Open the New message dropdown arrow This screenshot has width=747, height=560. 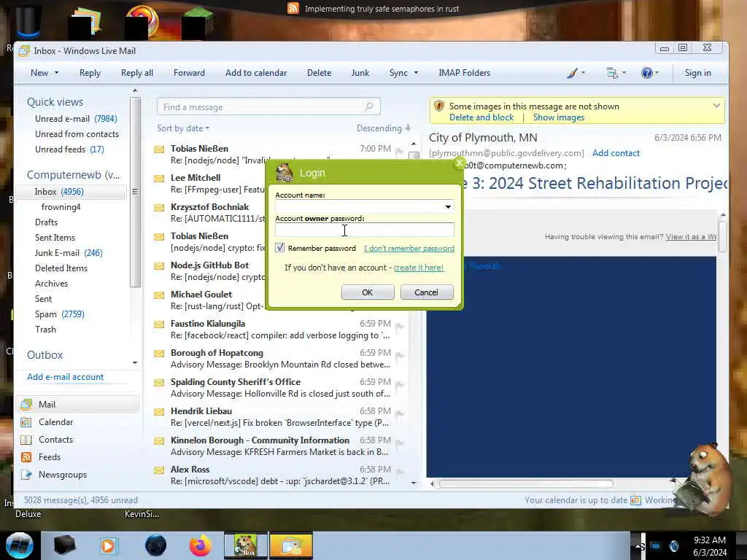click(x=56, y=73)
